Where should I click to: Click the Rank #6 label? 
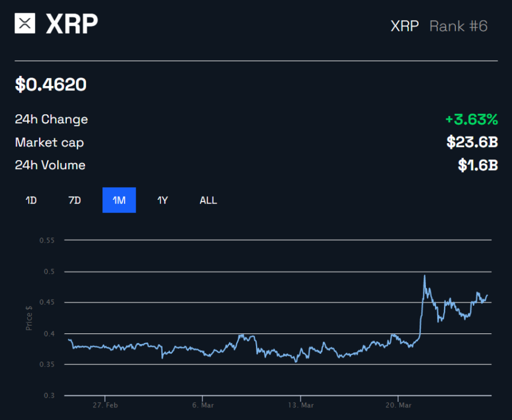(458, 26)
